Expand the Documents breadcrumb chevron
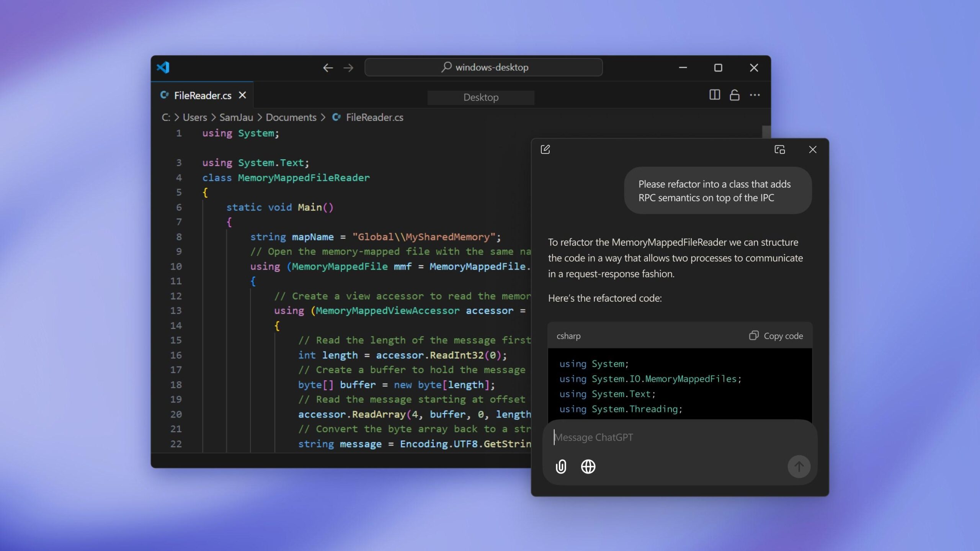This screenshot has width=980, height=551. 323,117
